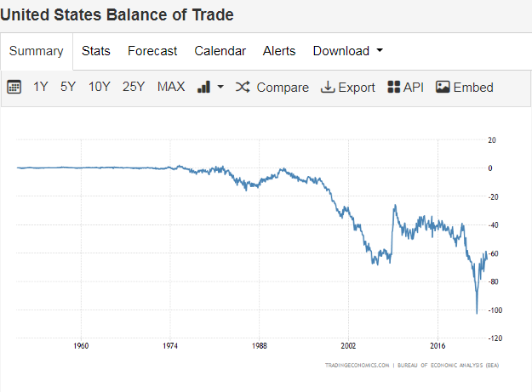Click the API grid icon
532x392 pixels.
(x=393, y=87)
